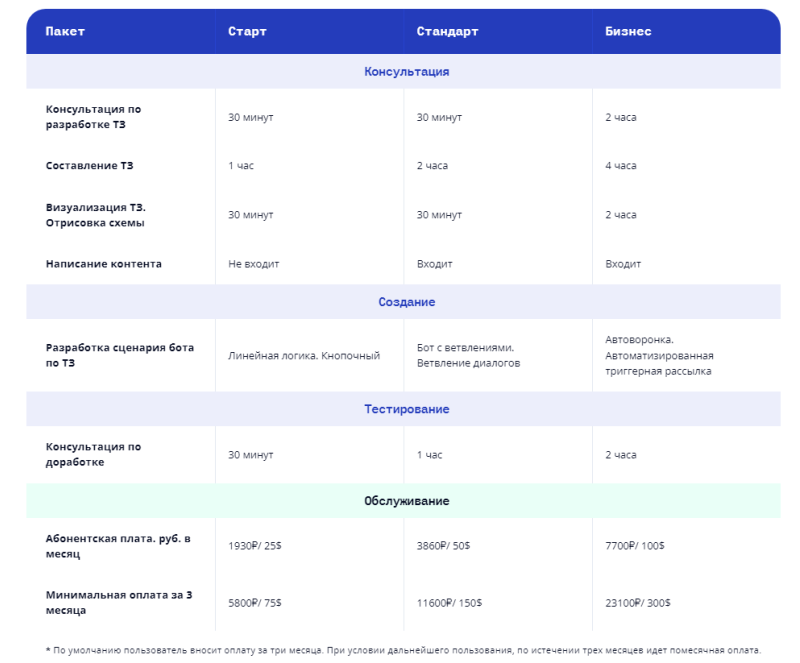Click the Обслуживание section heading

(x=407, y=501)
